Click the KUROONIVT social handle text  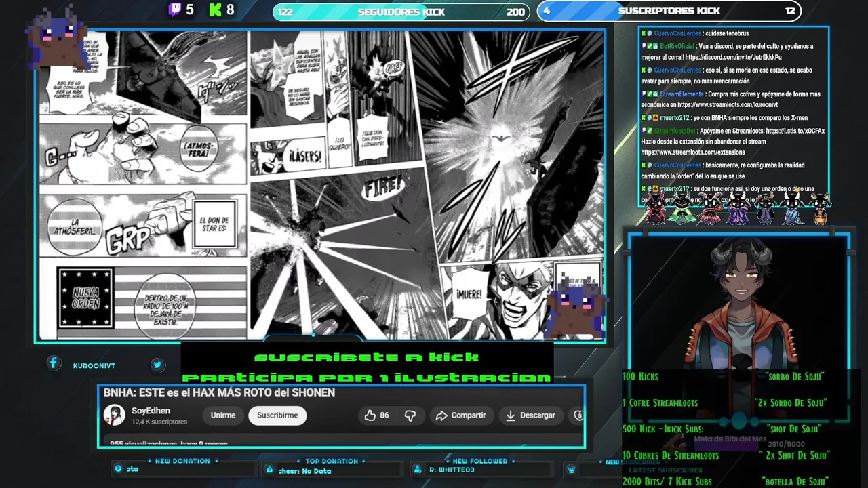point(94,366)
